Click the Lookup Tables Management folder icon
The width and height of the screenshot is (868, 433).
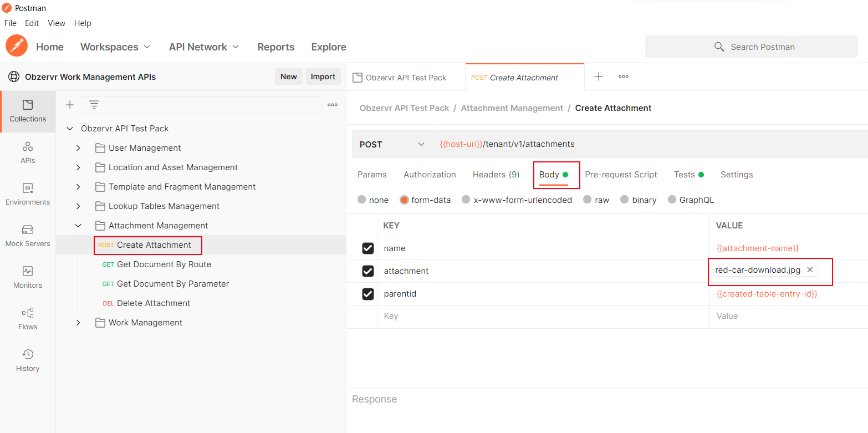(100, 206)
